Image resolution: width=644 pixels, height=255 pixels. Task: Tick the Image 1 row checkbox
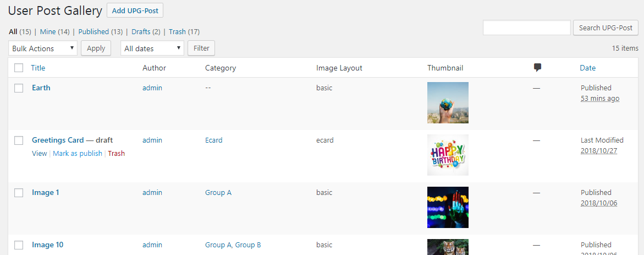click(x=19, y=193)
